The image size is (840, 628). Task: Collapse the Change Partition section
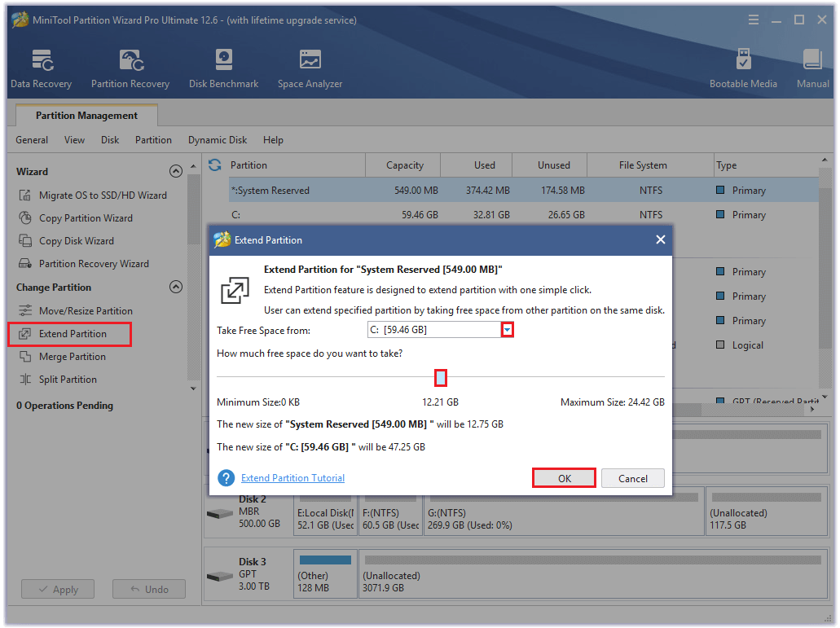click(x=176, y=287)
